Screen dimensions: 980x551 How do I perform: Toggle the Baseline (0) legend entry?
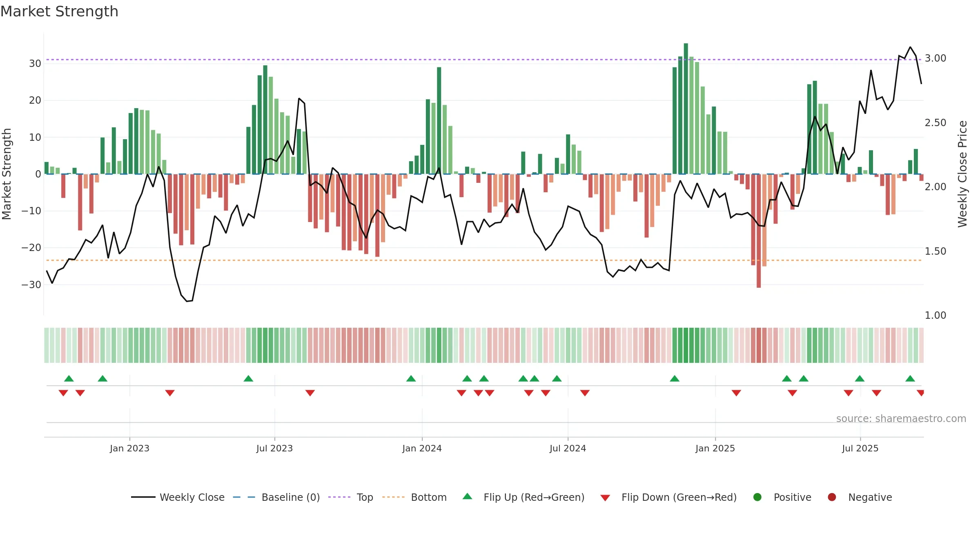tap(276, 497)
